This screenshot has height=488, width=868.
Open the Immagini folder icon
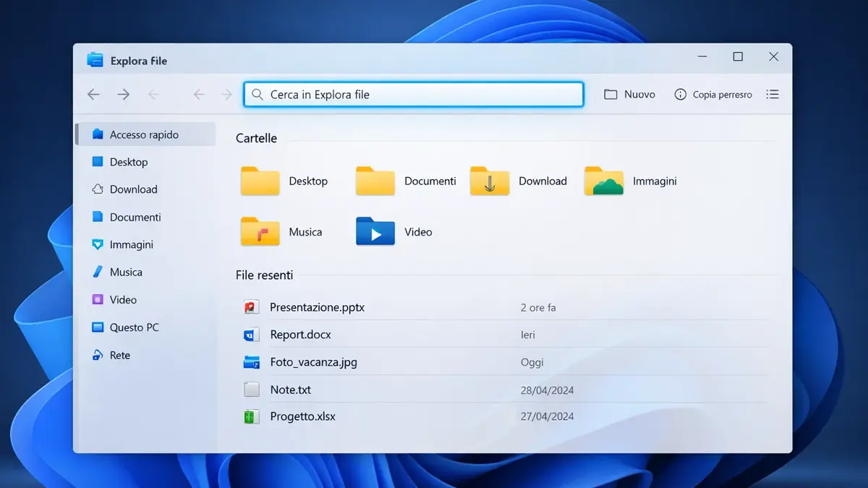click(604, 181)
